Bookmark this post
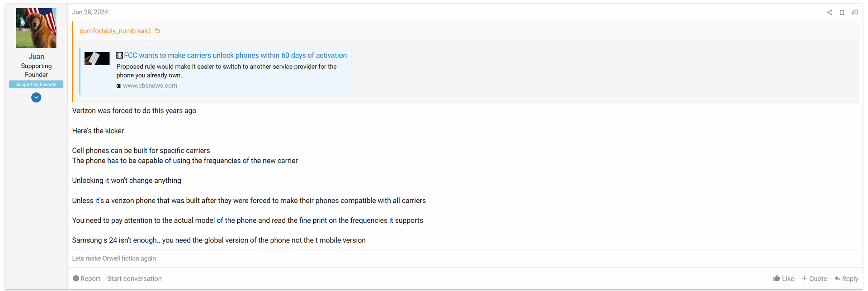This screenshot has width=868, height=291. (842, 13)
